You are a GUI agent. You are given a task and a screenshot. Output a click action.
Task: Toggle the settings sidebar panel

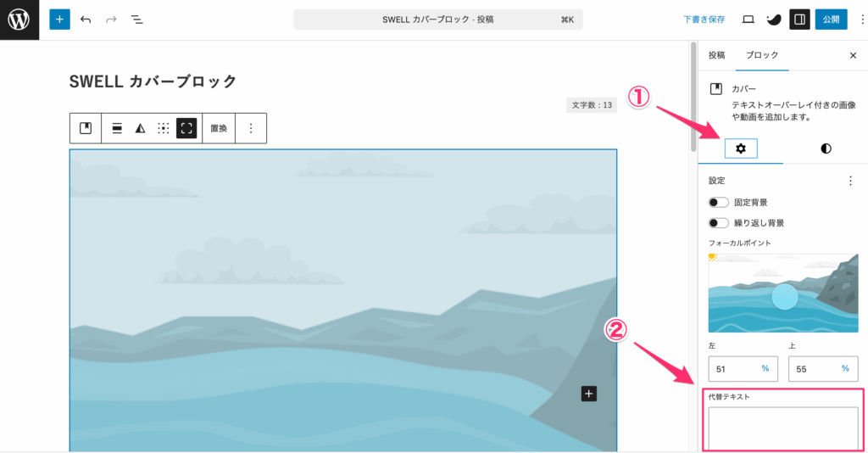tap(799, 20)
